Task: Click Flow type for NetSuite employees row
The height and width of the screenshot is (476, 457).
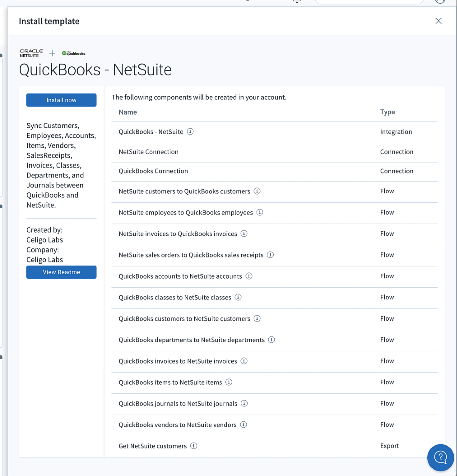Action: [x=387, y=212]
